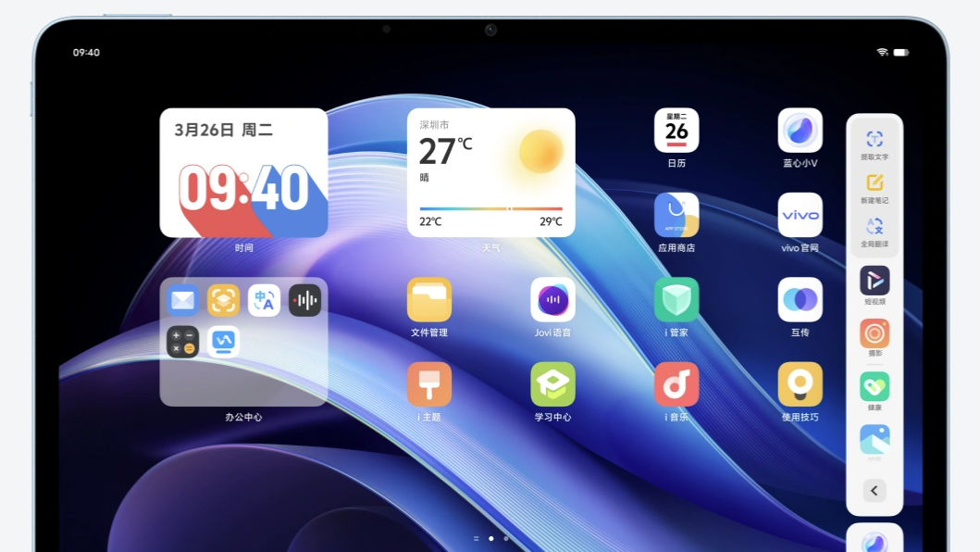Open the 应用商店 app store
The width and height of the screenshot is (980, 552).
click(676, 215)
